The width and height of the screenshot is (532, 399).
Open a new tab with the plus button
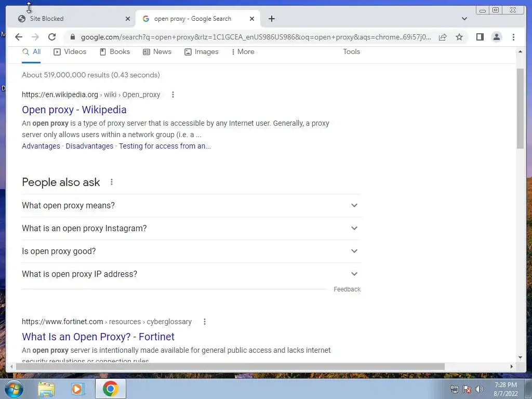click(x=271, y=19)
